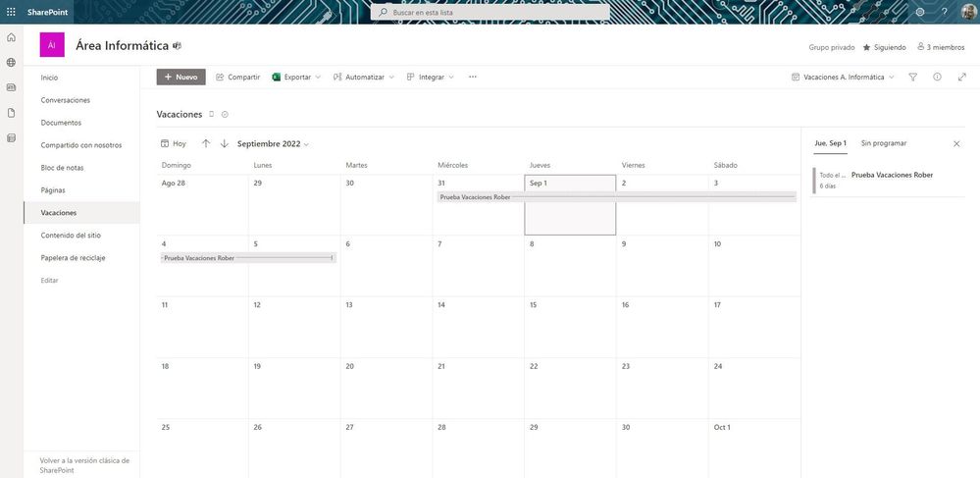Open the Exportar dropdown
Viewport: 980px width, 478px height.
(x=296, y=77)
